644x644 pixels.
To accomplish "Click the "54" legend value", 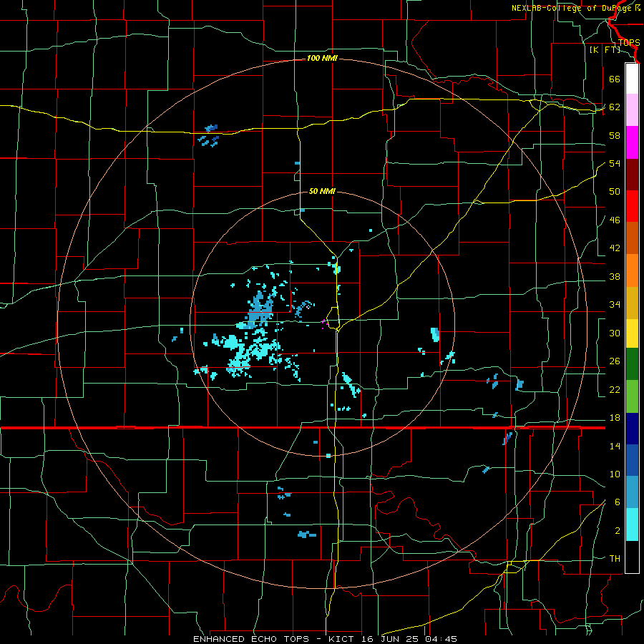I will tap(615, 163).
